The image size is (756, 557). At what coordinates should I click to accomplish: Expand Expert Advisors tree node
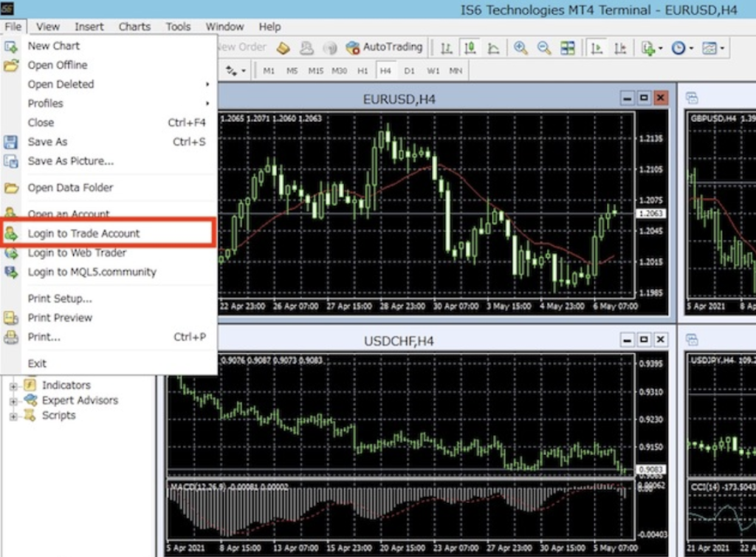(x=13, y=400)
